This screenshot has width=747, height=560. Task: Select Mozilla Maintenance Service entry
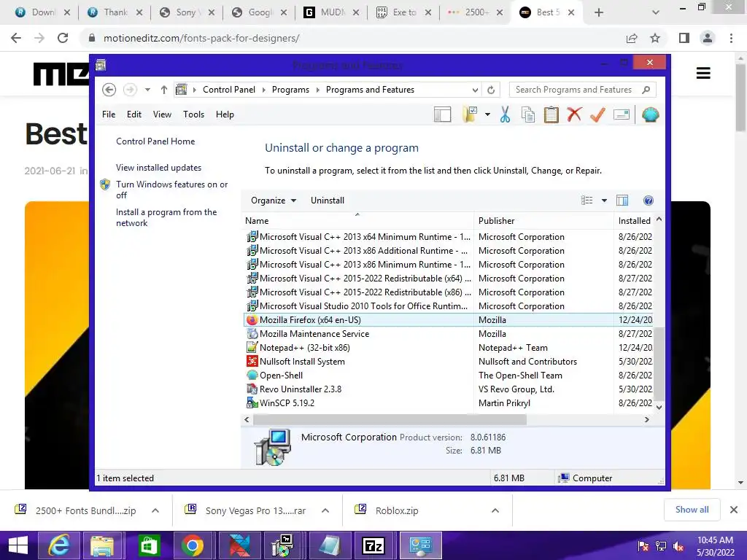coord(448,334)
